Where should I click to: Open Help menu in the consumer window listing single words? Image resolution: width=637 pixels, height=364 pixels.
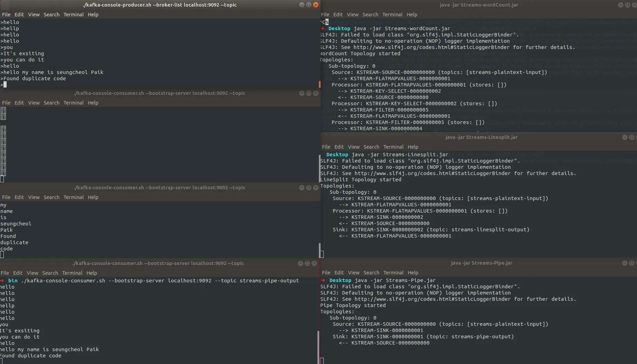[93, 197]
